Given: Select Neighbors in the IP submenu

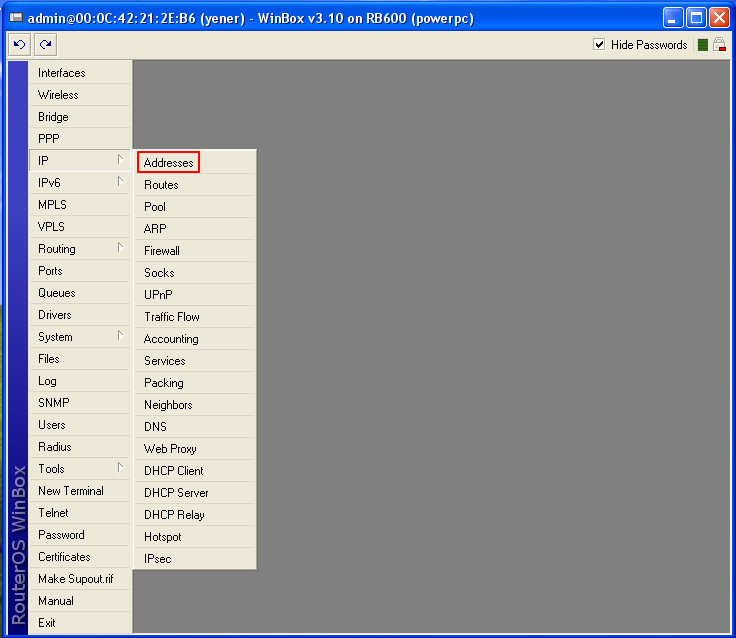Looking at the screenshot, I should pyautogui.click(x=195, y=405).
